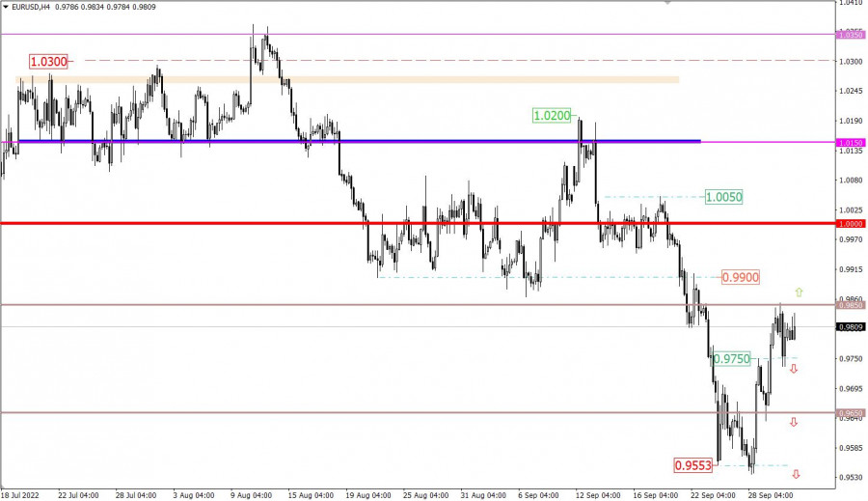Click the 1.0190 price scale value
This screenshot has height=501, width=868.
click(x=851, y=121)
